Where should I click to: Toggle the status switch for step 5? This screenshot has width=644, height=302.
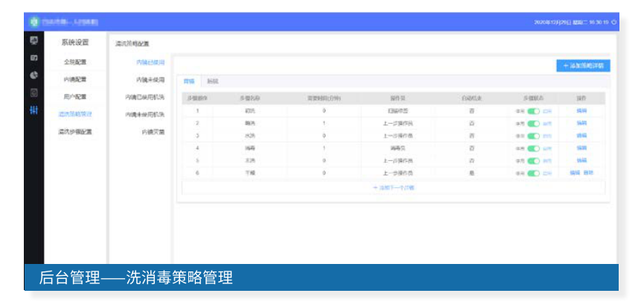534,160
